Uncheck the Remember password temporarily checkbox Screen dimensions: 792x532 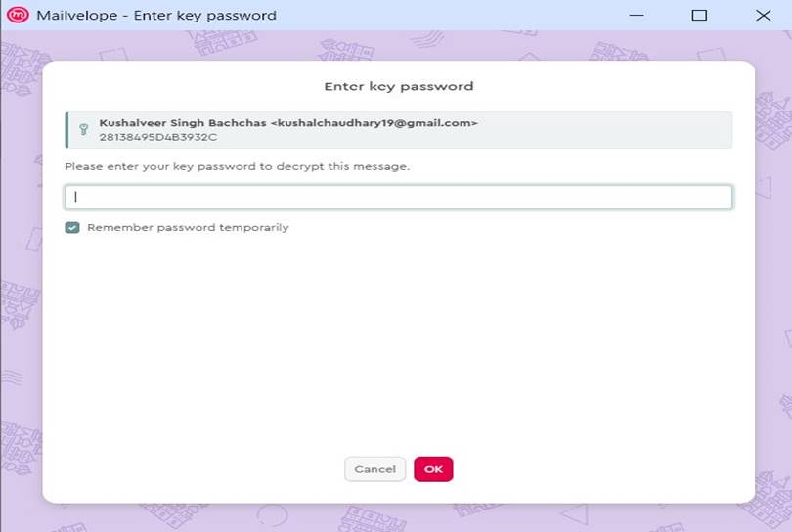tap(72, 227)
